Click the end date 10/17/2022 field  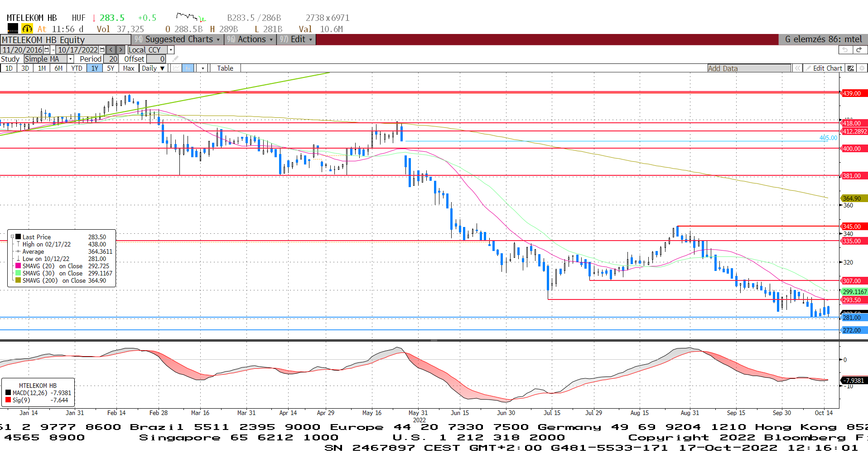coord(77,50)
